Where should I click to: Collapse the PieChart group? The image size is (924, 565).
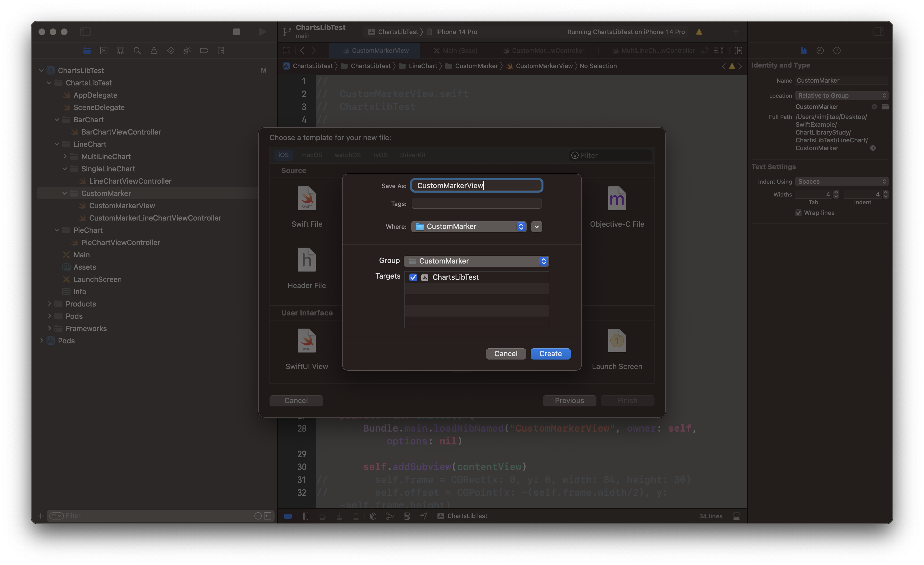tap(57, 230)
